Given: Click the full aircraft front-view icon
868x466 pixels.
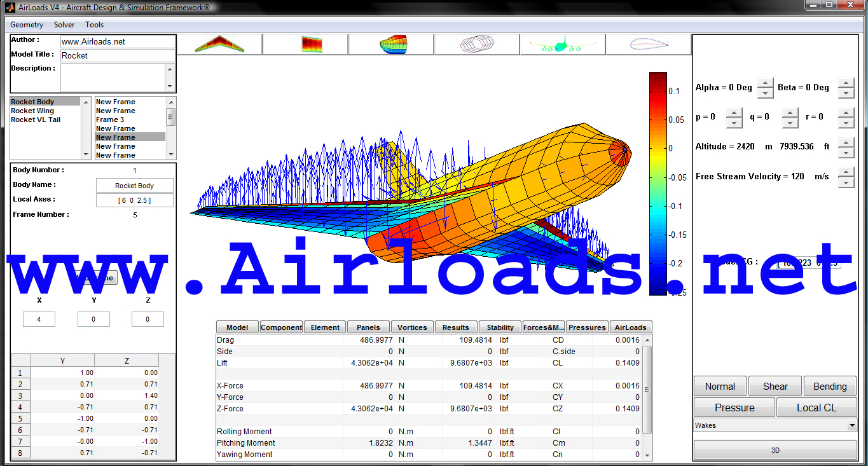Looking at the screenshot, I should (x=562, y=45).
